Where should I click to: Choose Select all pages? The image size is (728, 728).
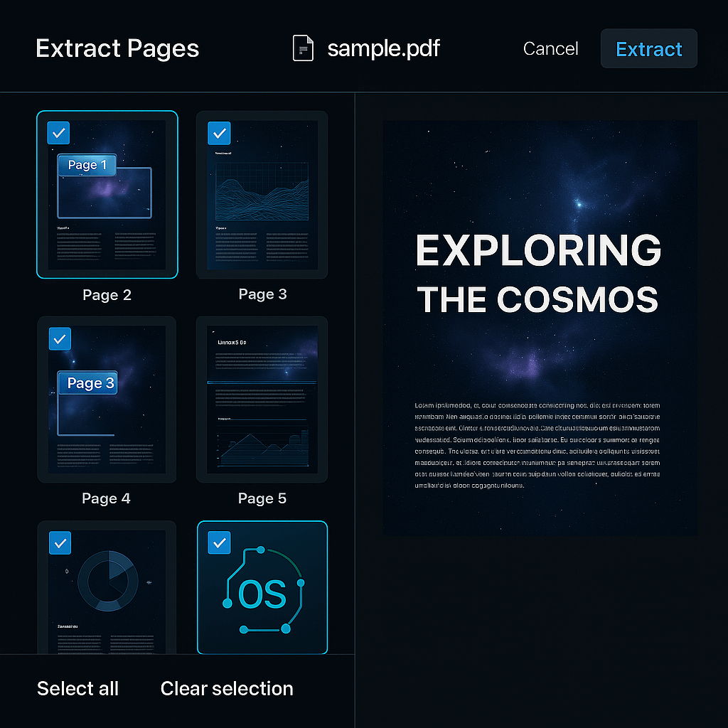77,688
